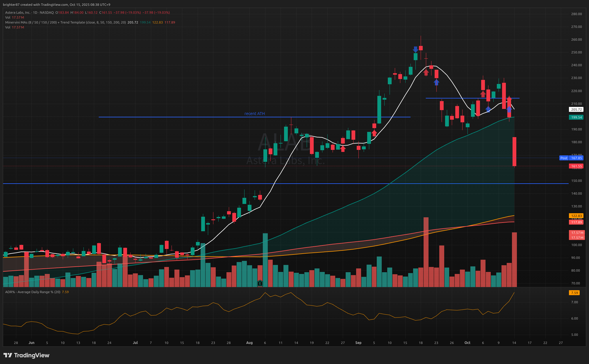Click the blue down arrow near the price peak
This screenshot has height=364, width=589.
(415, 49)
